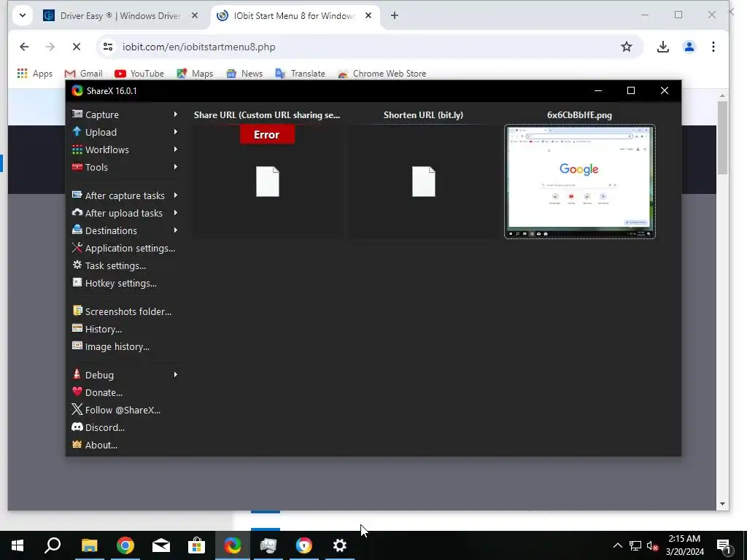Expand the Debug submenu arrow
Image resolution: width=747 pixels, height=560 pixels.
pyautogui.click(x=176, y=374)
